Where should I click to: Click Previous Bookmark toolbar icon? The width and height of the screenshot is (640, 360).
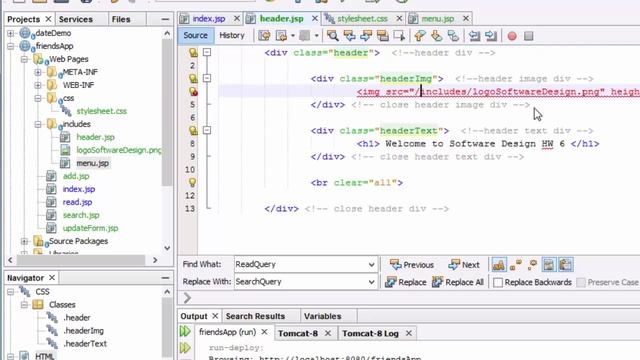(420, 36)
